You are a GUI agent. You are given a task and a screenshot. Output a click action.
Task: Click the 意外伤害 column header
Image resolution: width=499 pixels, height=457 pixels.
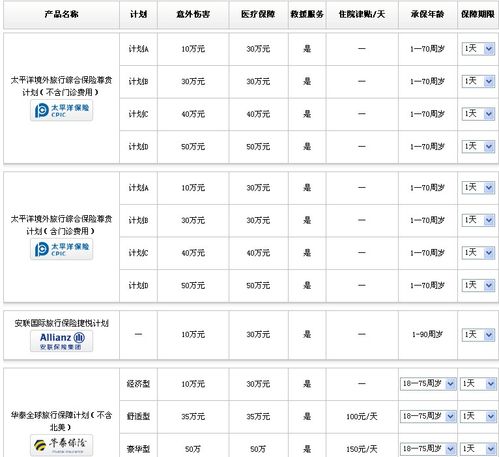point(193,14)
